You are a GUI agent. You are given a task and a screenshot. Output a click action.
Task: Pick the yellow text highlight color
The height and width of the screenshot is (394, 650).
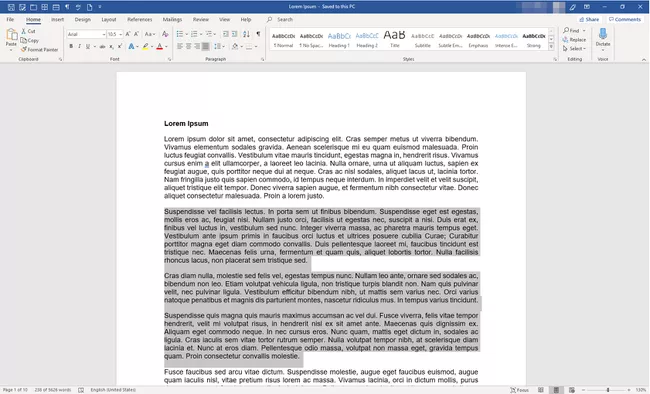click(145, 46)
